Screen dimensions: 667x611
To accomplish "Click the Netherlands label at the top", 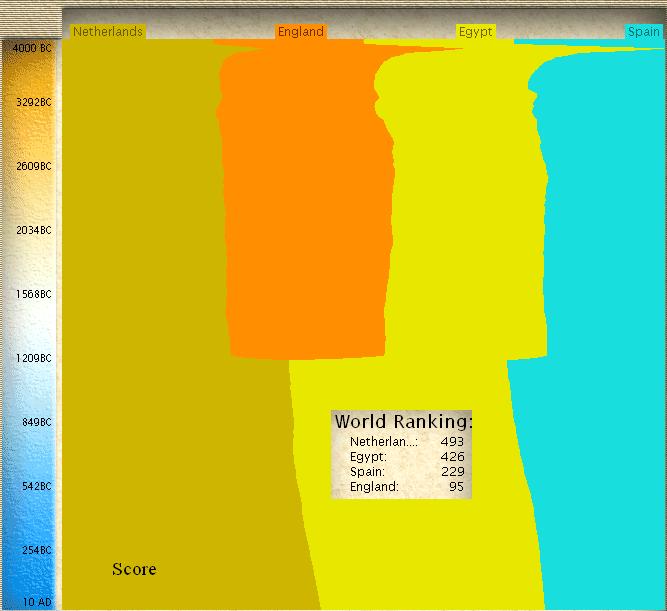I will 108,32.
